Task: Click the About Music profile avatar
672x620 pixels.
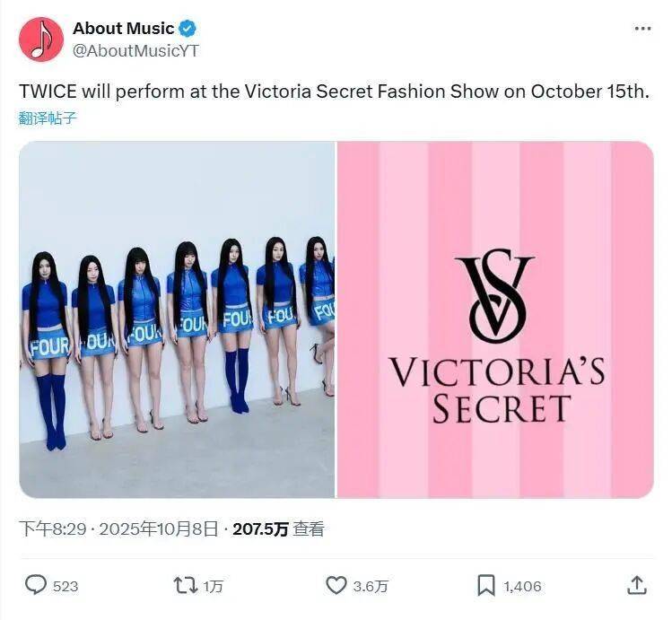Action: pos(41,39)
